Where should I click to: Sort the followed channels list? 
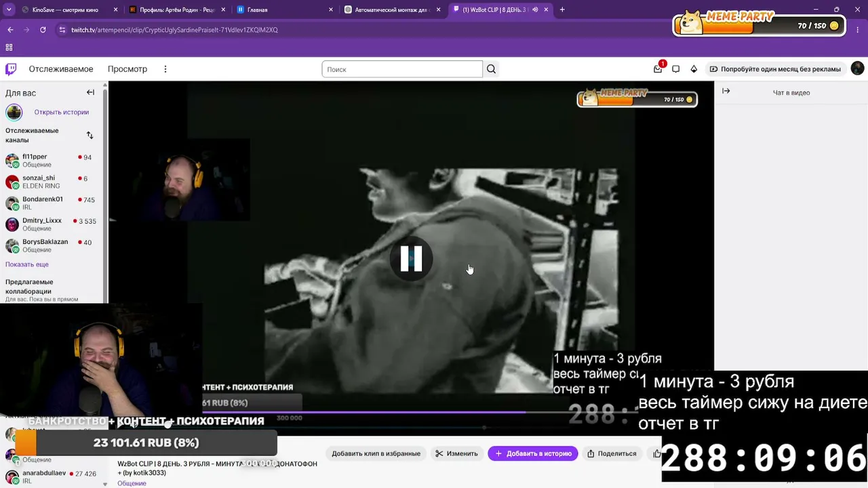90,135
